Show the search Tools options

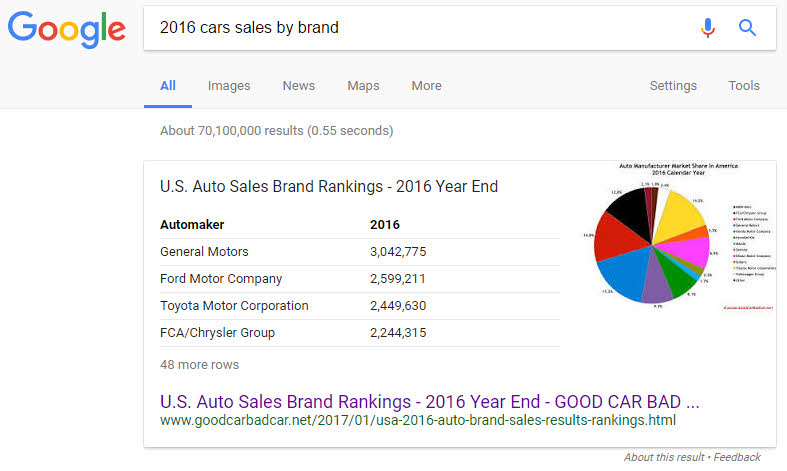click(x=744, y=86)
